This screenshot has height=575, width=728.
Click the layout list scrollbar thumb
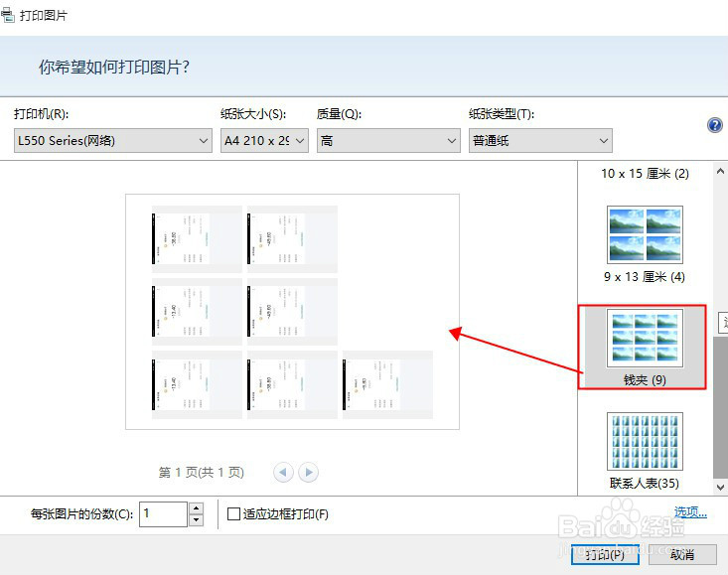(720, 406)
